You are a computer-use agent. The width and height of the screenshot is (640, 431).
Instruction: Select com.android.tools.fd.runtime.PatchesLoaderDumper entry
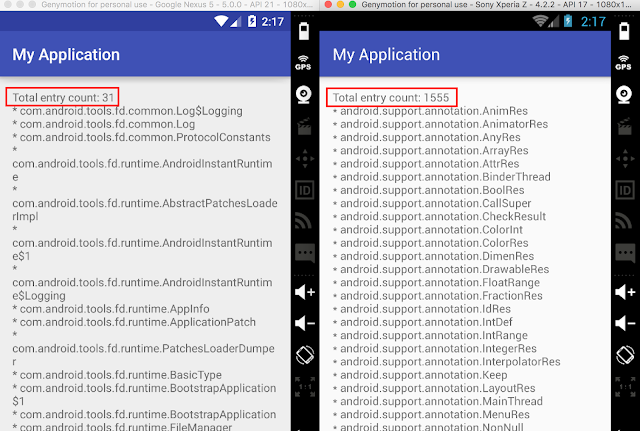click(143, 349)
